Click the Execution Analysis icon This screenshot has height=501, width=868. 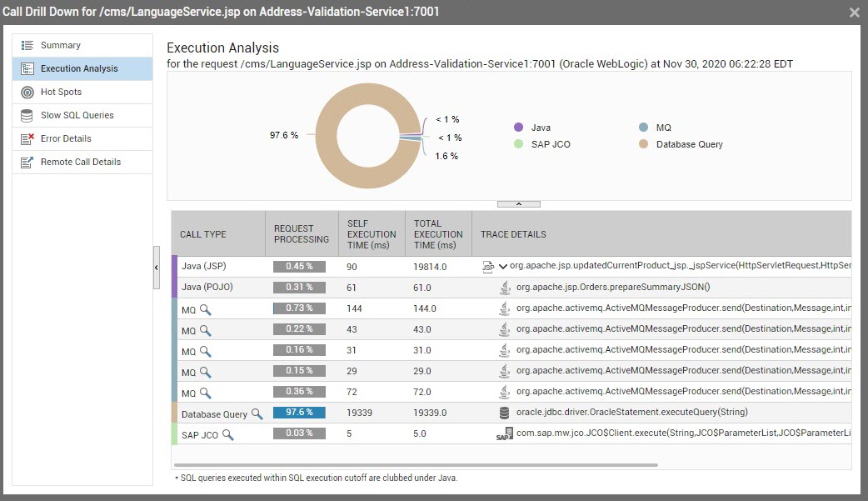click(27, 68)
